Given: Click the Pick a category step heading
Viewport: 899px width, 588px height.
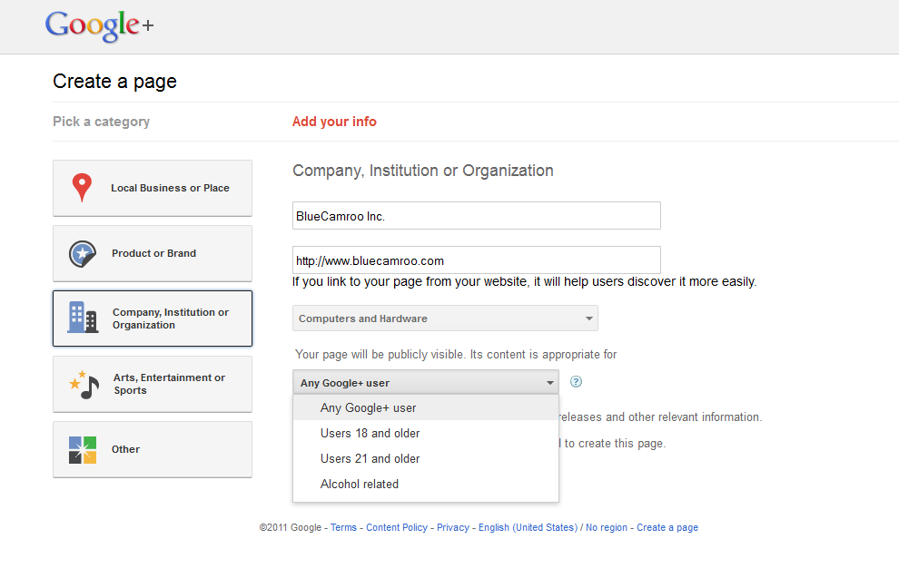Looking at the screenshot, I should 102,122.
